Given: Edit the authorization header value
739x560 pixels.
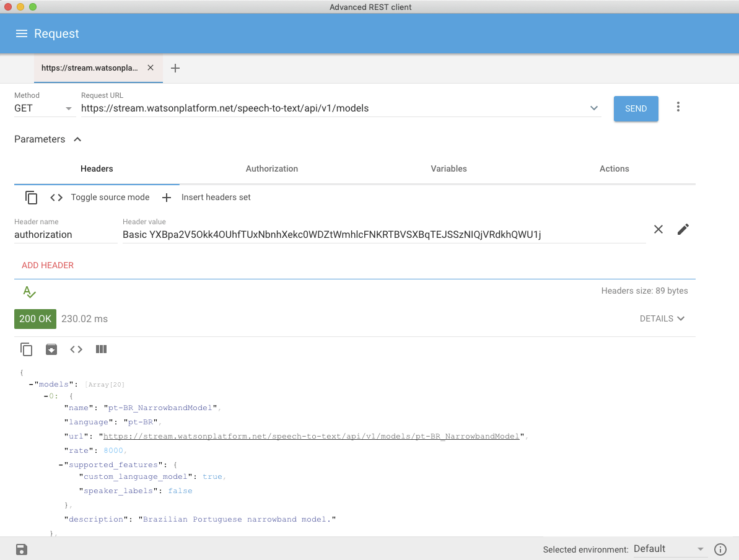Looking at the screenshot, I should coord(683,230).
